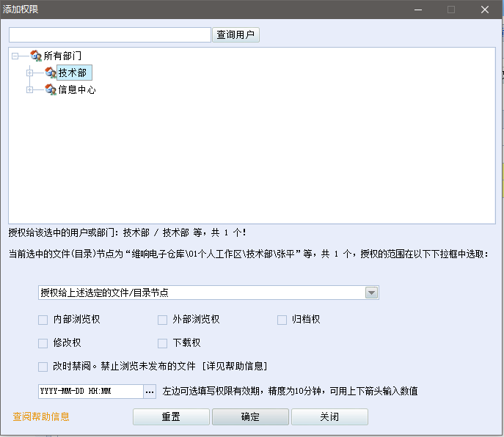Tick the 修改权 checkbox

coord(43,342)
